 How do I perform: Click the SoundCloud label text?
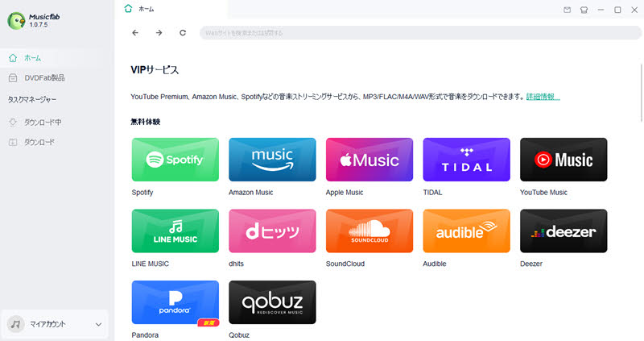(345, 264)
